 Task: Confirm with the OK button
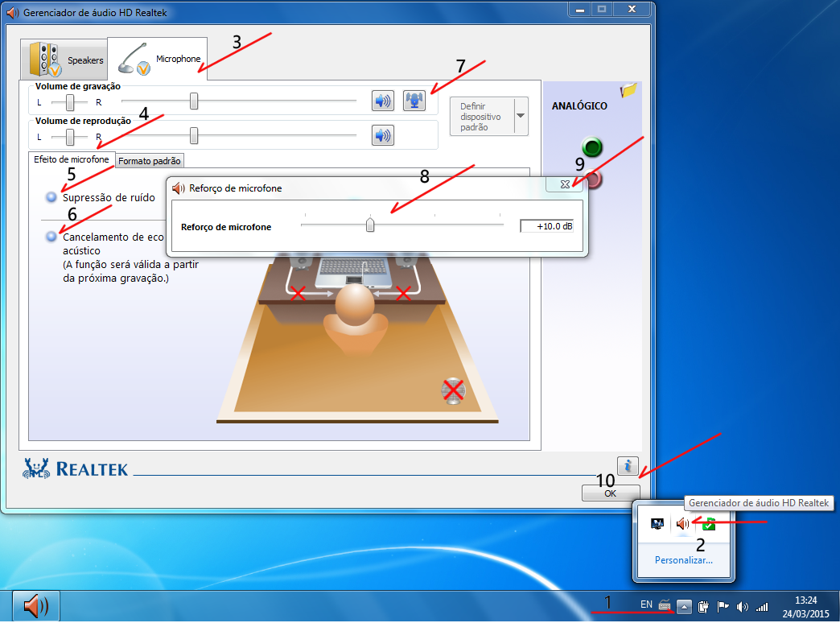[611, 493]
